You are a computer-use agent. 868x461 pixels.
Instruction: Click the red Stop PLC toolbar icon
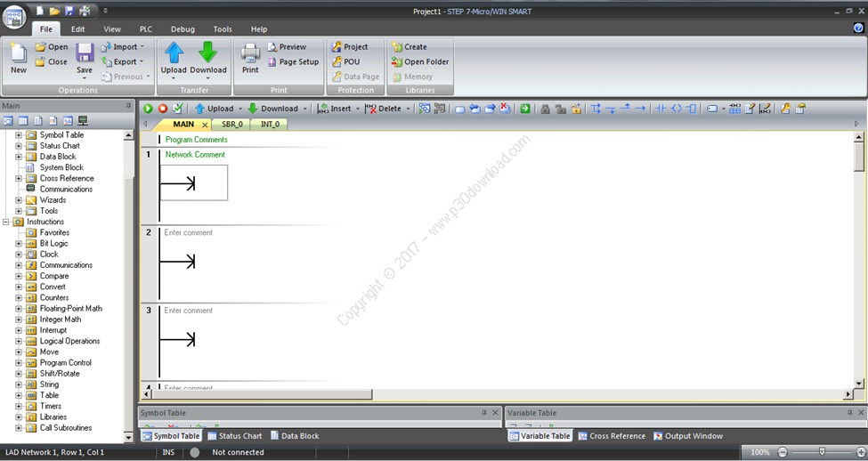click(163, 109)
